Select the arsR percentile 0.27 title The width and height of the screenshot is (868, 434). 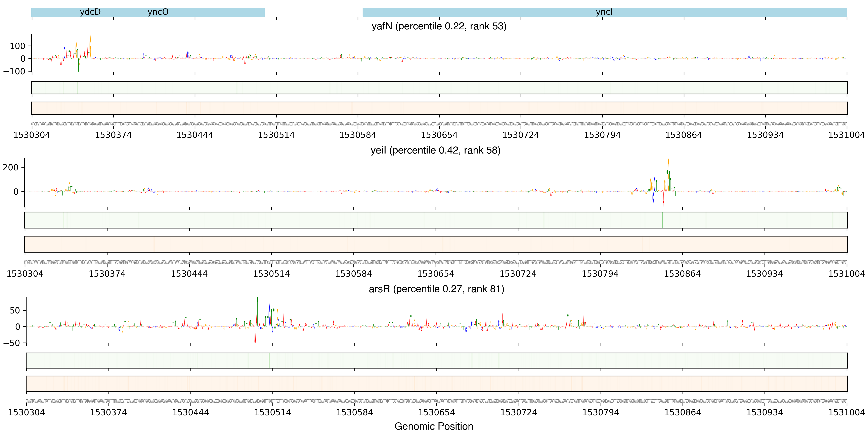436,289
